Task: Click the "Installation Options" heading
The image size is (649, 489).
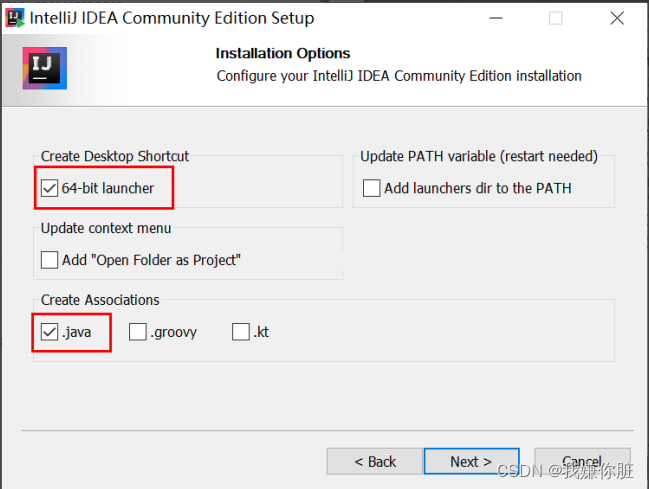Action: (x=283, y=53)
